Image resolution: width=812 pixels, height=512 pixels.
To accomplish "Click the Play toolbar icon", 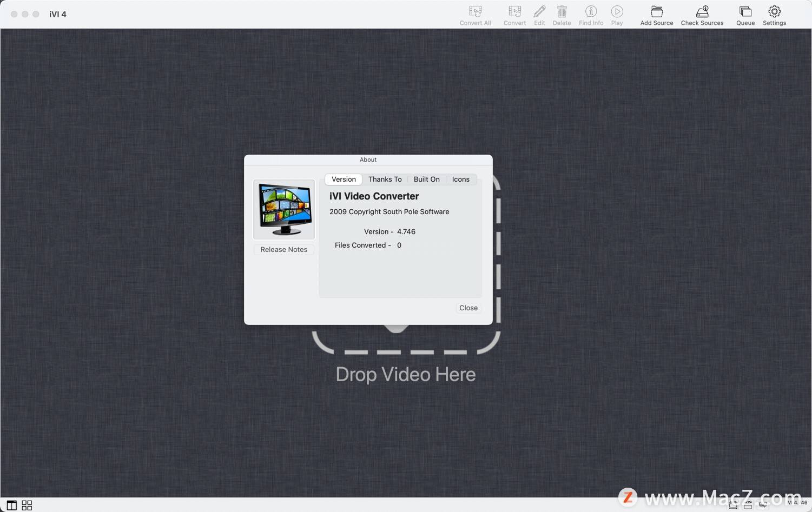I will [617, 11].
